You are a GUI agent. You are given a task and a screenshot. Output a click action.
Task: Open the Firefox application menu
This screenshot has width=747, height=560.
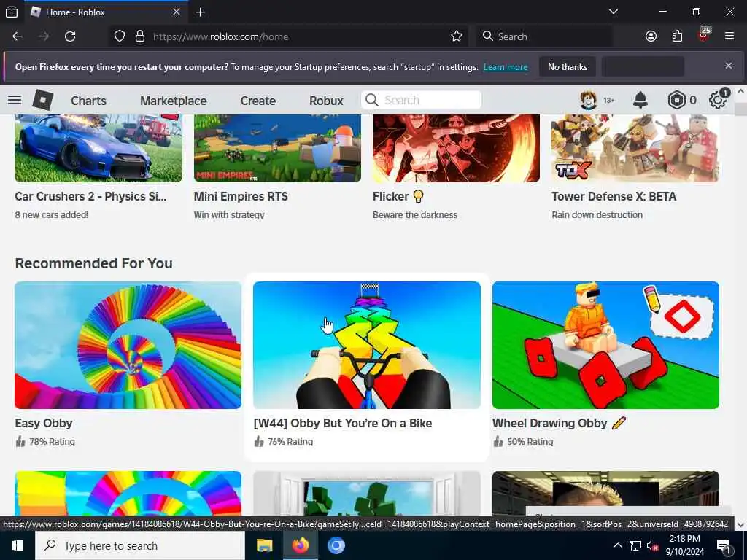729,36
